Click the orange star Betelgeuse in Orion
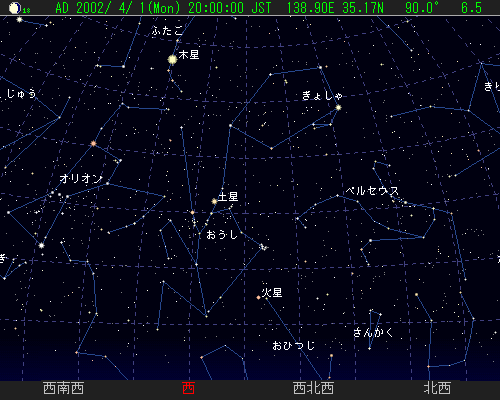The width and height of the screenshot is (500, 400). [x=93, y=144]
